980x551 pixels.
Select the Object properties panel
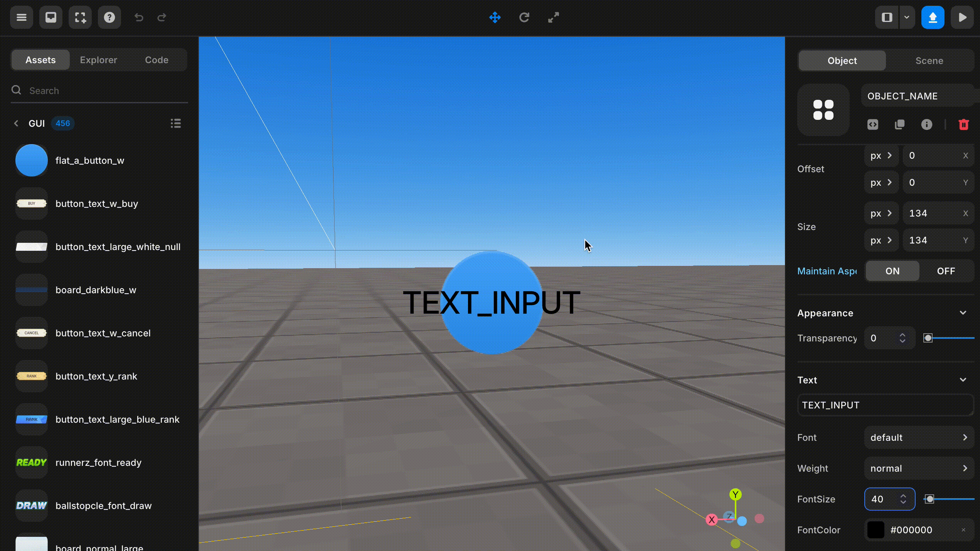tap(842, 60)
